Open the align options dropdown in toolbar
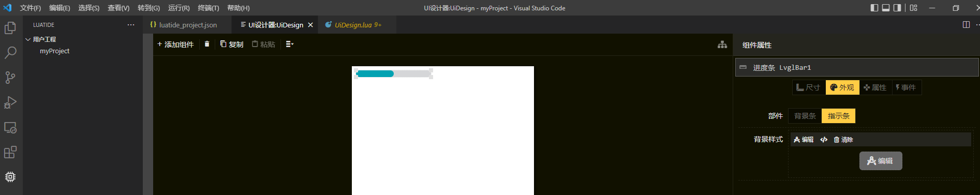 [290, 44]
